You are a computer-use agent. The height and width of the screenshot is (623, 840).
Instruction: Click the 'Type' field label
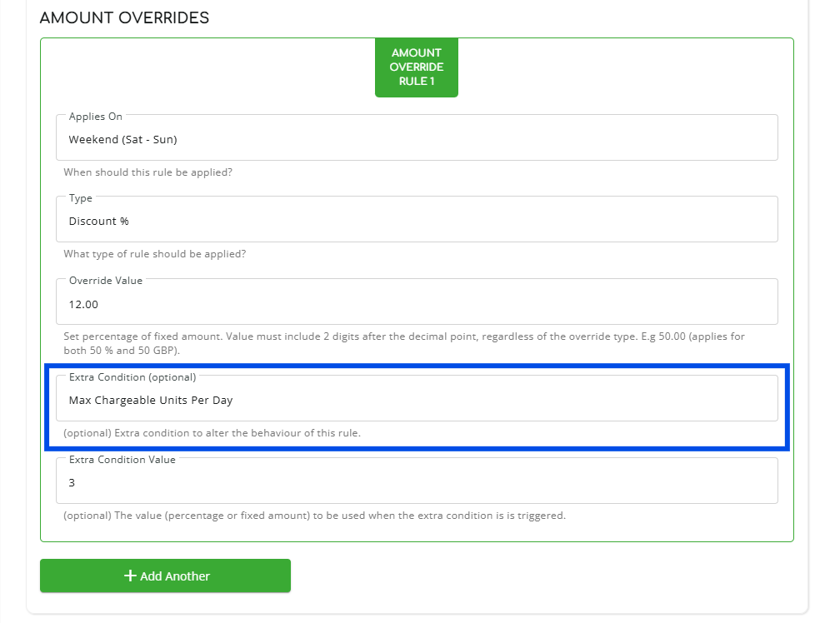tap(80, 198)
